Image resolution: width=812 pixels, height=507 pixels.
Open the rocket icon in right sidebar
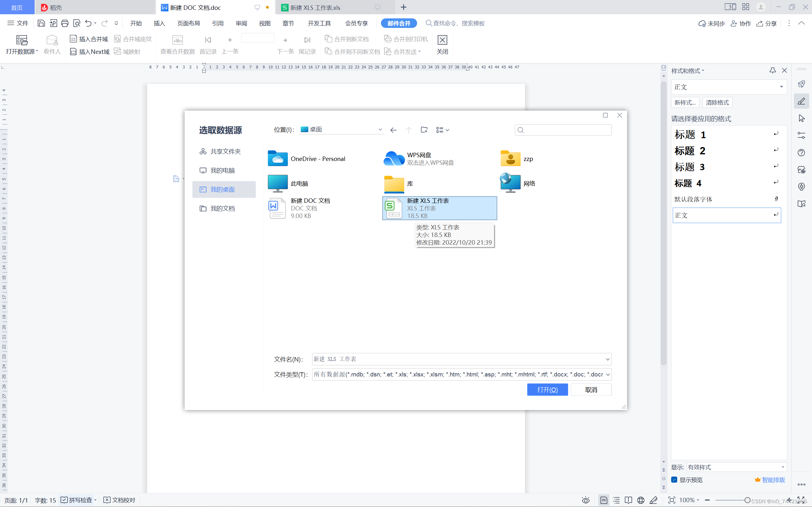(x=801, y=84)
